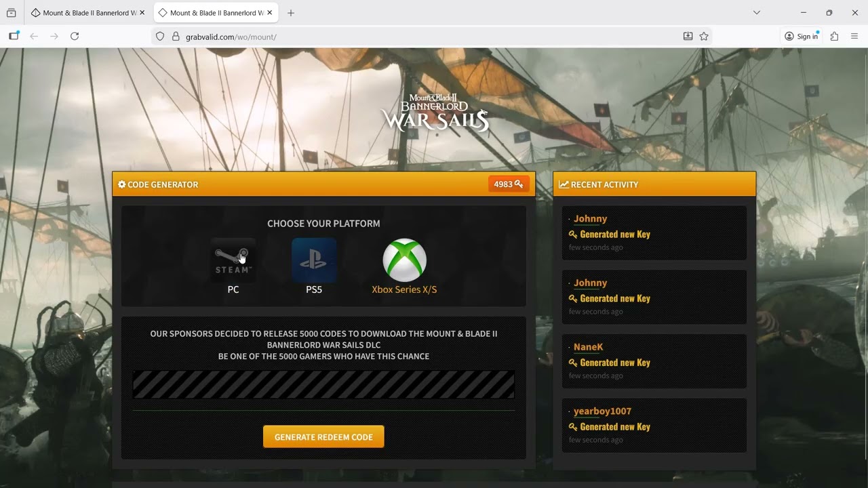
Task: Minimize the browser window
Action: (x=804, y=13)
